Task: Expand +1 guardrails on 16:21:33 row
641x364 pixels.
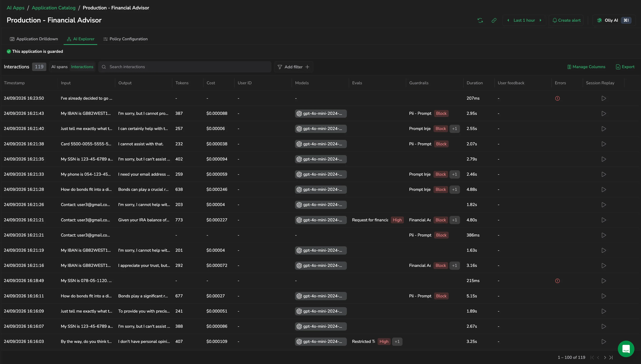Action: pyautogui.click(x=454, y=174)
